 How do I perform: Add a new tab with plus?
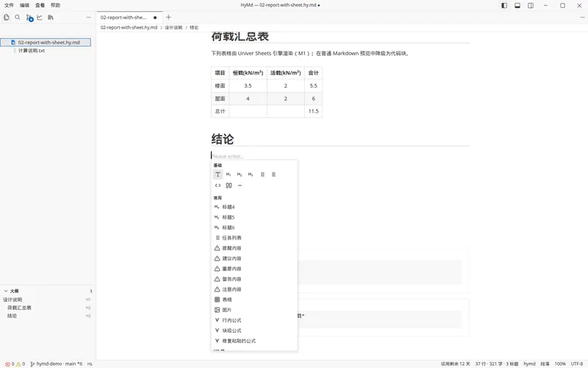[168, 17]
